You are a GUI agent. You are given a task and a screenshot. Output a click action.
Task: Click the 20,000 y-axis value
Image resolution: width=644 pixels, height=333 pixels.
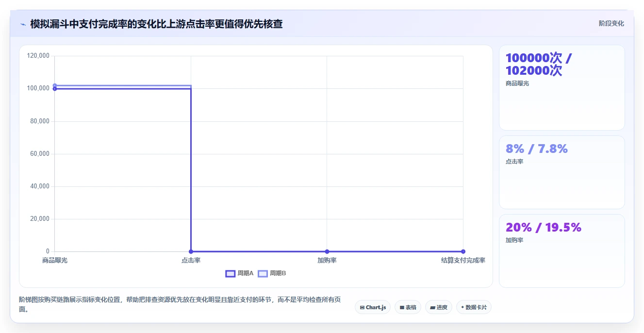pyautogui.click(x=40, y=219)
